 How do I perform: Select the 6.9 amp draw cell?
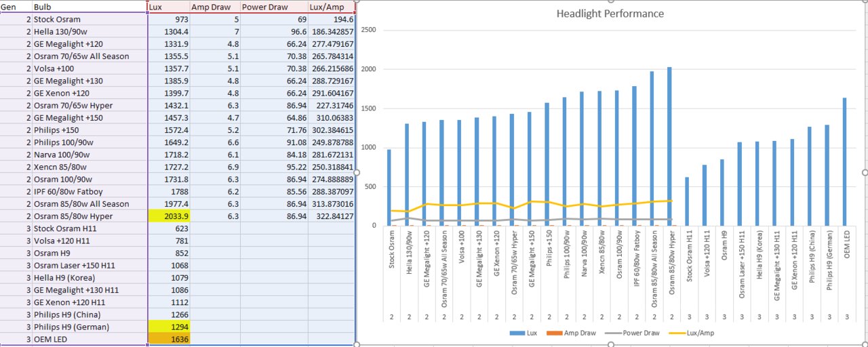pos(215,167)
